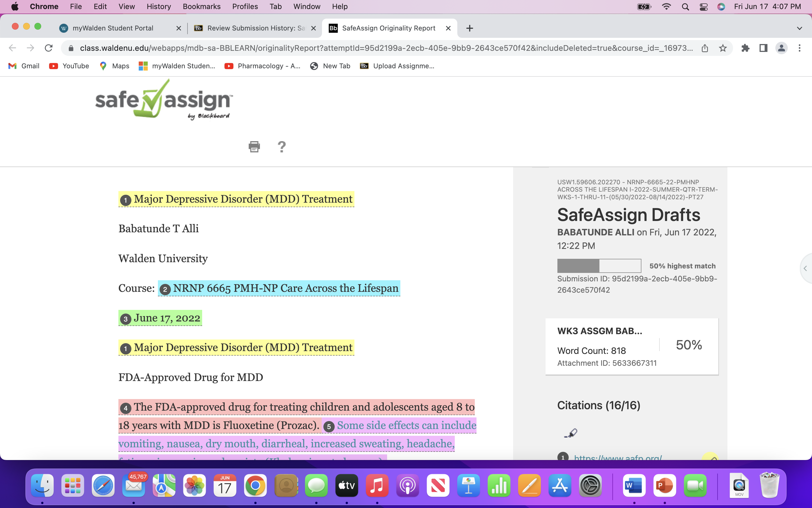Open Finder from the Dock

pyautogui.click(x=42, y=485)
